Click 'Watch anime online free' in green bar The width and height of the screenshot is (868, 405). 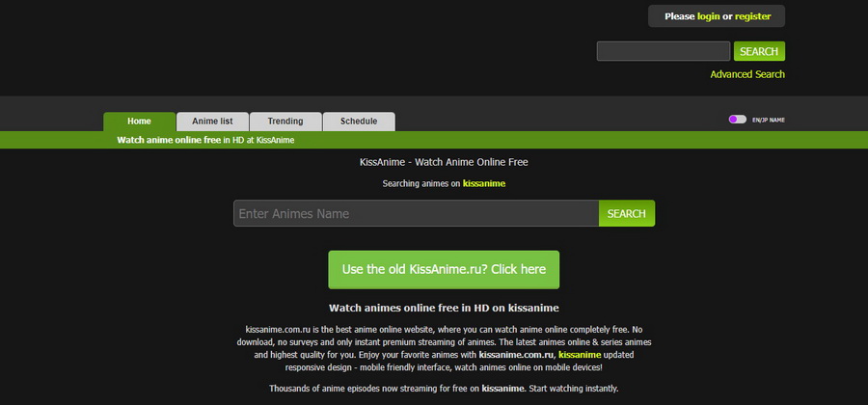(x=169, y=140)
